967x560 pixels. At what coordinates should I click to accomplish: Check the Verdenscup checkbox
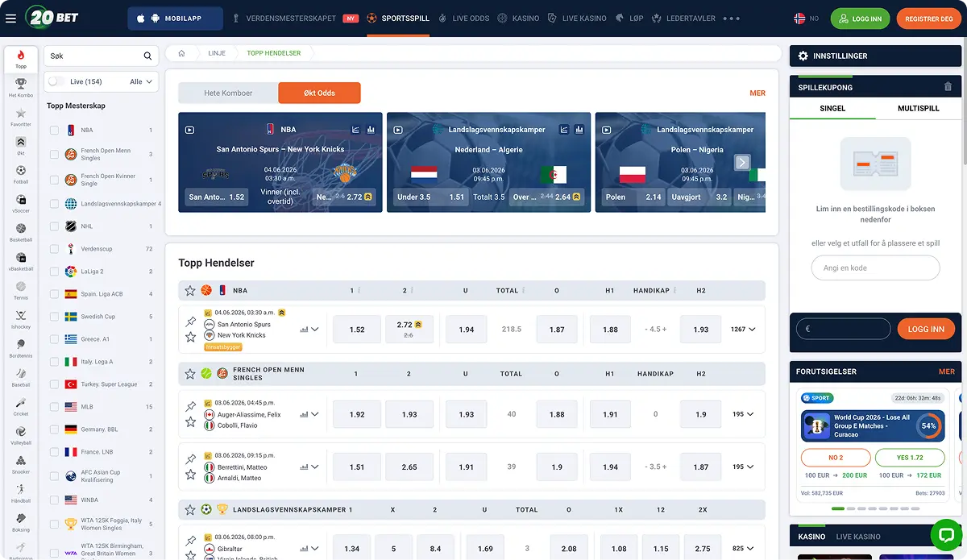coord(54,249)
